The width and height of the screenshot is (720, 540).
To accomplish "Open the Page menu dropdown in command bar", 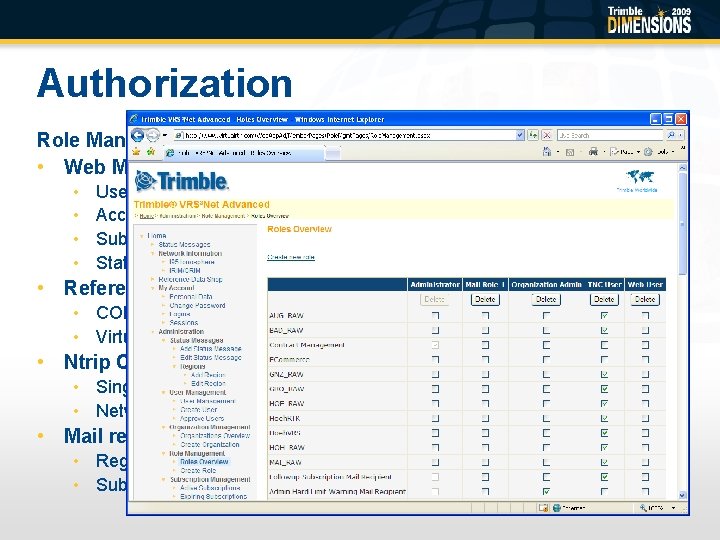I will tap(638, 152).
